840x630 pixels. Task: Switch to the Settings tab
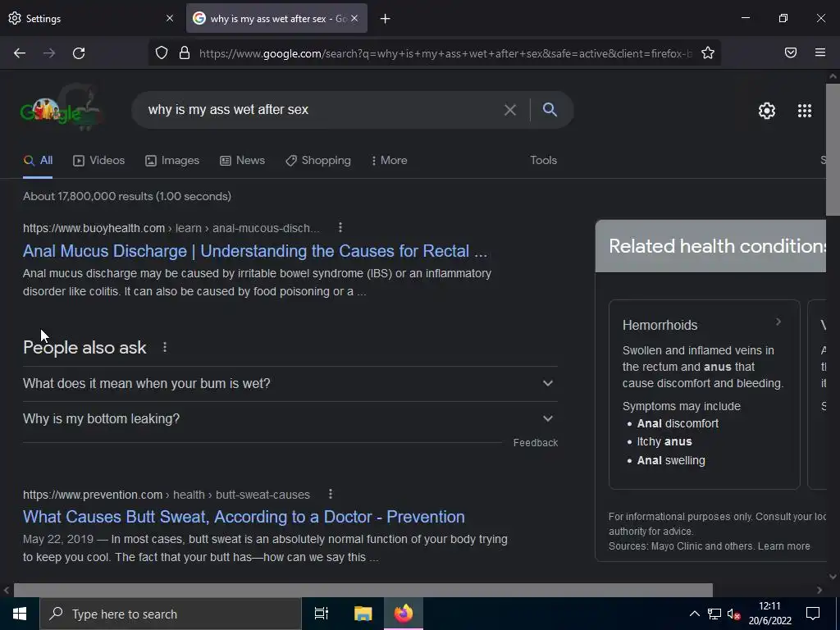91,18
